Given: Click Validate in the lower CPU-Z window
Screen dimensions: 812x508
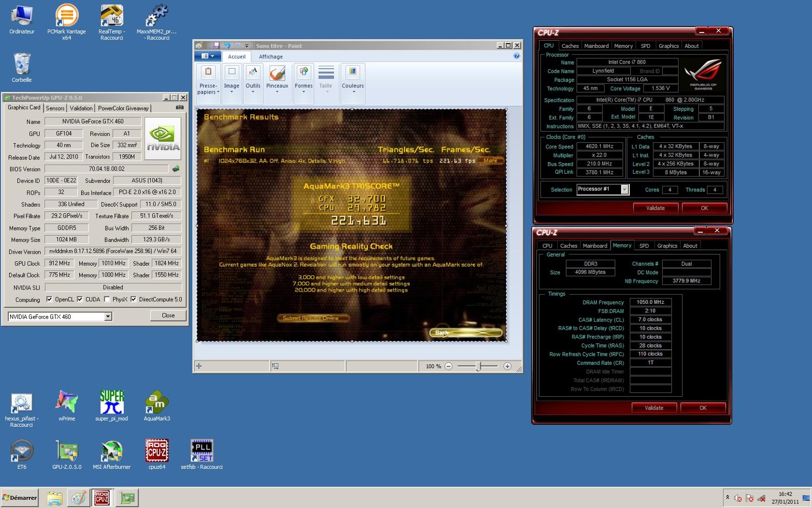Looking at the screenshot, I should click(654, 408).
